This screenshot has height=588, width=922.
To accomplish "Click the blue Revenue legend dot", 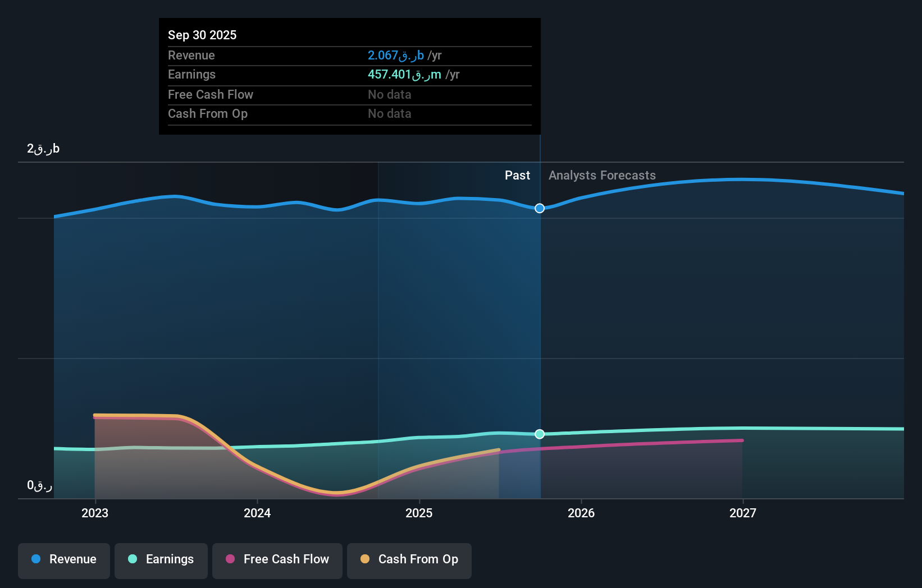I will click(35, 560).
